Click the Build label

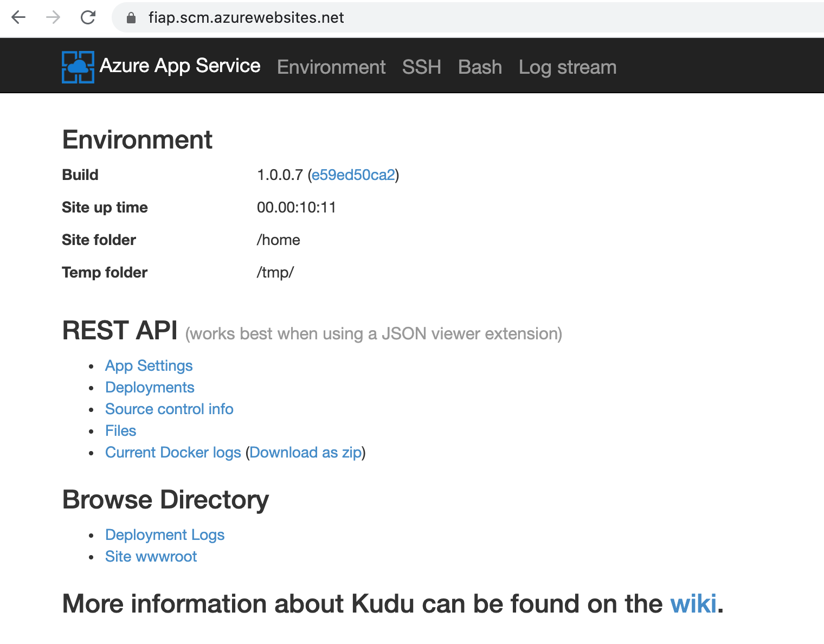[80, 175]
